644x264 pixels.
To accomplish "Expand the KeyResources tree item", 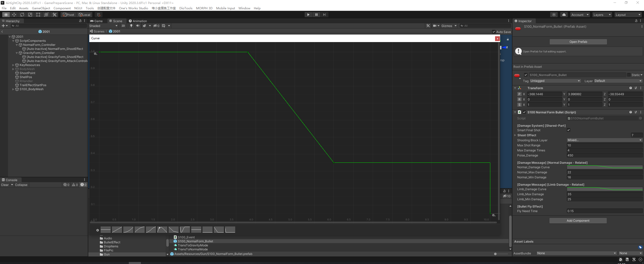I will coord(13,65).
